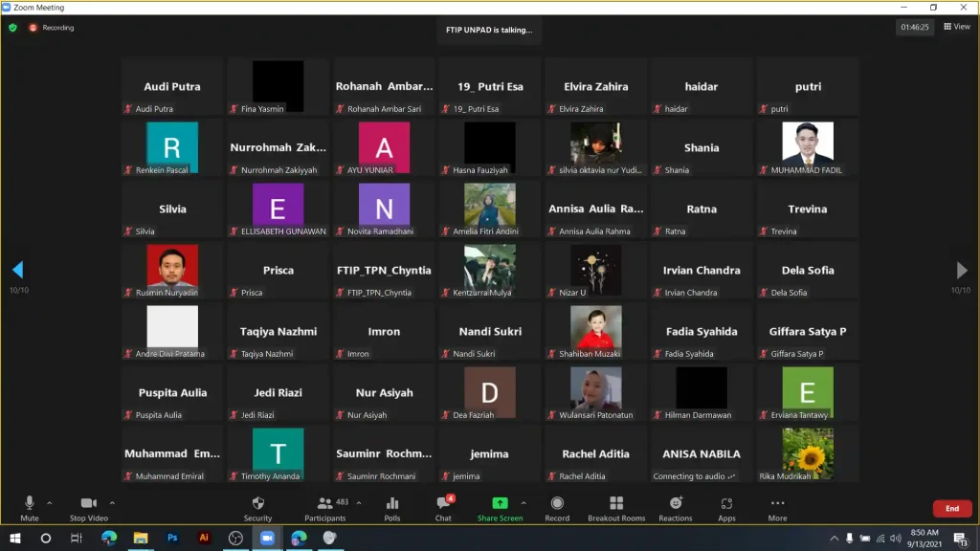Click the Audi Putra participant tile

[172, 87]
